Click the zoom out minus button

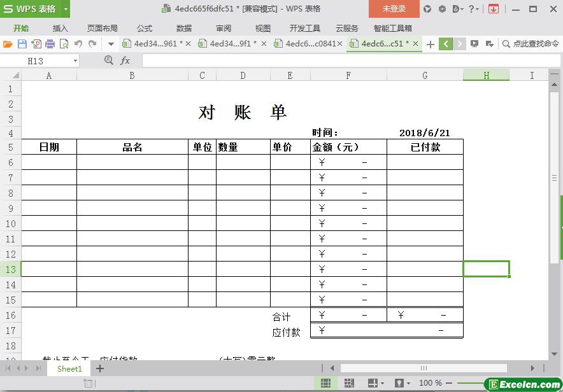(x=449, y=383)
